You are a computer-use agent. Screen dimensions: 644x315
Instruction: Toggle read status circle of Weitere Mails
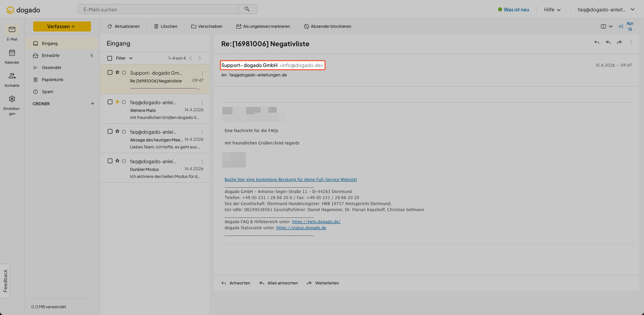[124, 102]
